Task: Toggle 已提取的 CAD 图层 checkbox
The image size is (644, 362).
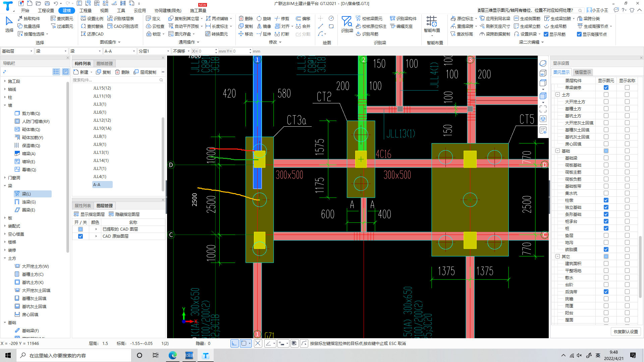Action: click(x=80, y=229)
